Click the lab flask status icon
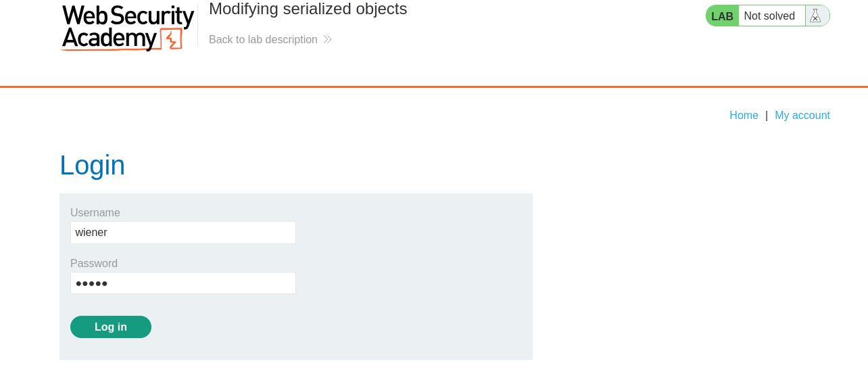Viewport: 868px width, 378px height. [x=815, y=16]
